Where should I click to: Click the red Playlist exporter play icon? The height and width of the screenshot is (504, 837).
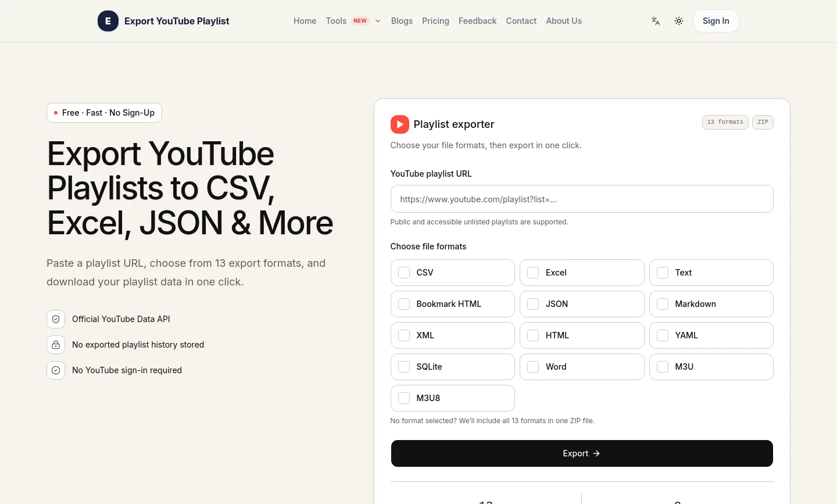[x=400, y=124]
